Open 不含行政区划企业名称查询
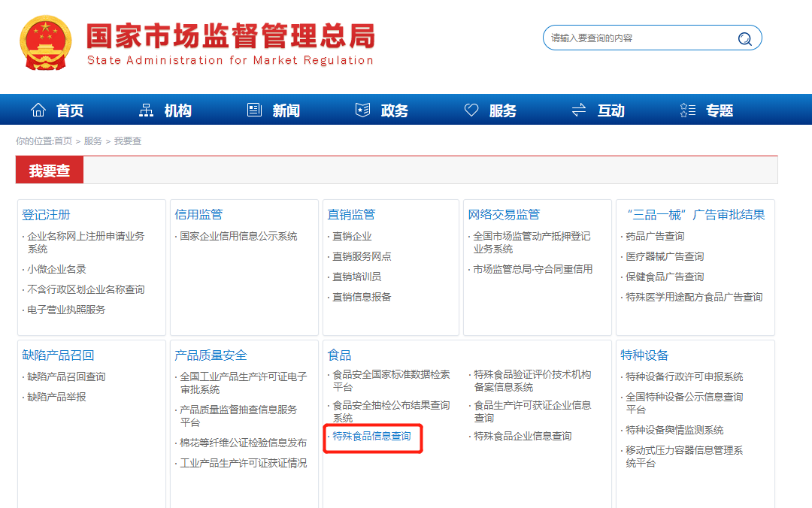Viewport: 812px width, 508px height. point(86,289)
